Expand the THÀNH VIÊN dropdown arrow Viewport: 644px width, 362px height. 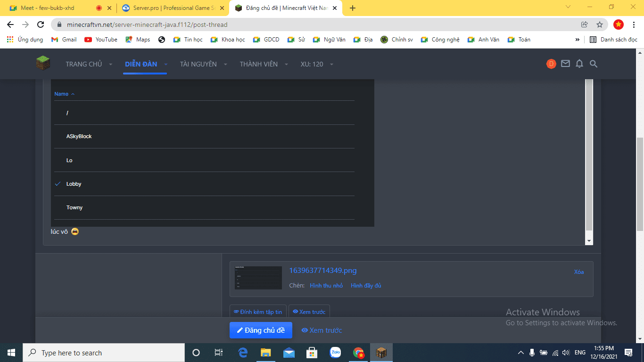286,64
